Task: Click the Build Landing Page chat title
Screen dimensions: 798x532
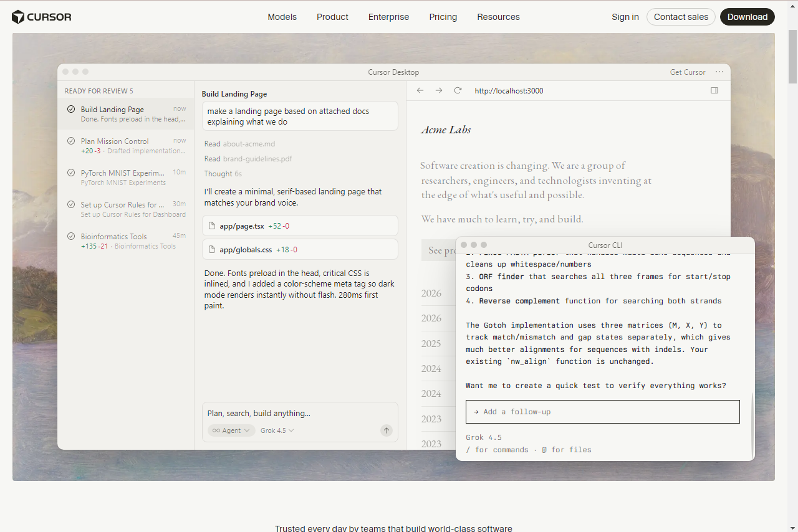Action: pos(234,94)
